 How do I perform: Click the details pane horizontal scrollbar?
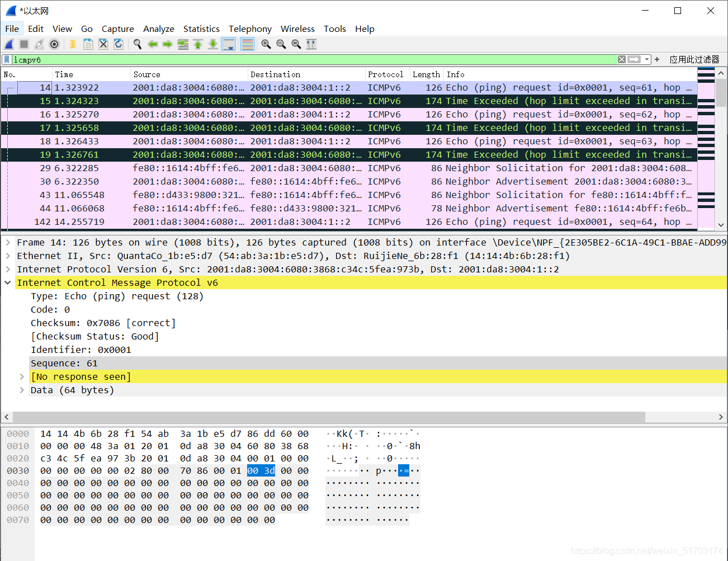point(329,417)
